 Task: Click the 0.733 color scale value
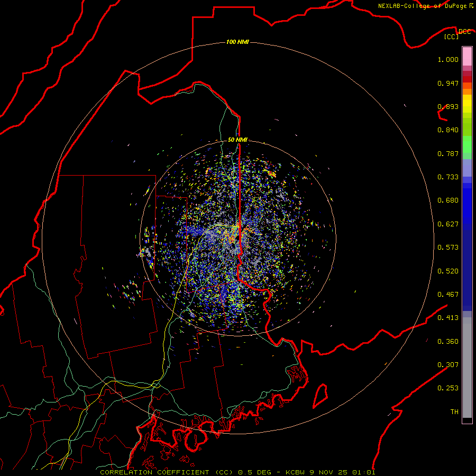pos(448,177)
